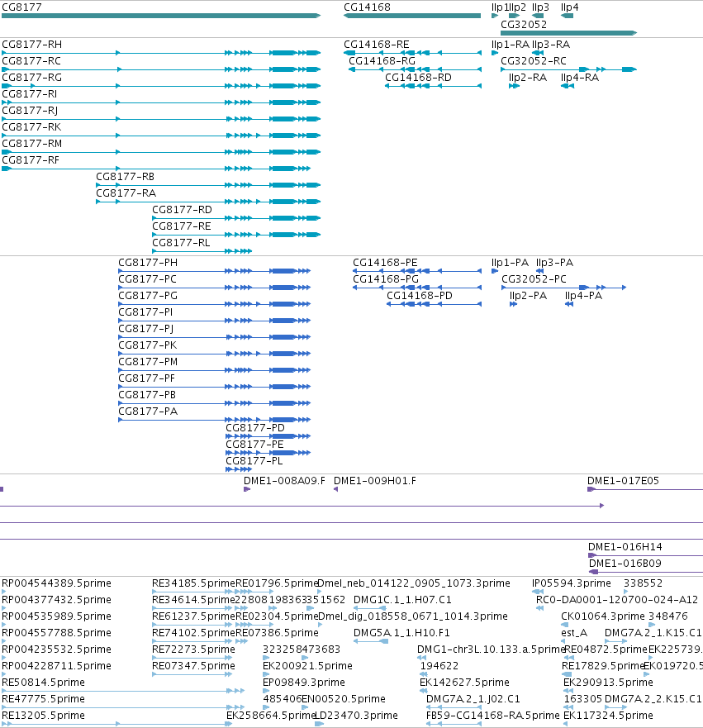Image resolution: width=703 pixels, height=728 pixels.
Task: Select EST EK142627.5prime
Action: click(x=464, y=683)
